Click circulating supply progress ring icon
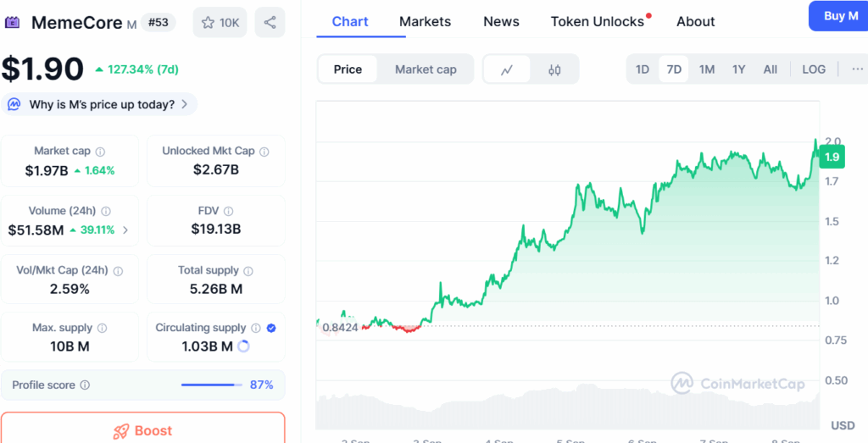Viewport: 868px width, 443px height. coord(243,346)
